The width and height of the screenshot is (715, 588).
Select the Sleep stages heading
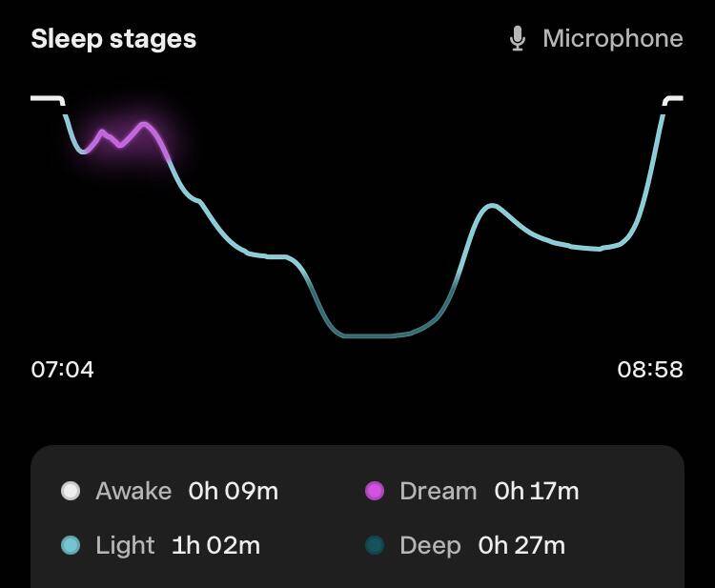point(113,39)
